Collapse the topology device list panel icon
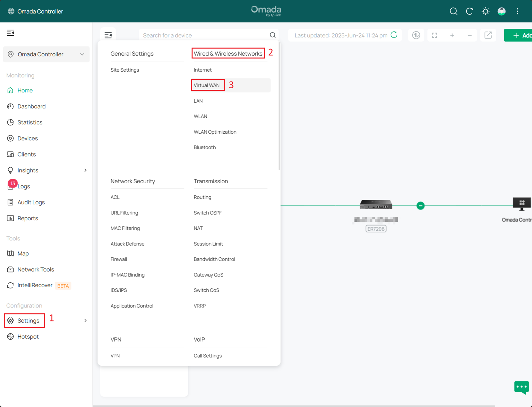Viewport: 532px width, 407px height. (x=108, y=35)
